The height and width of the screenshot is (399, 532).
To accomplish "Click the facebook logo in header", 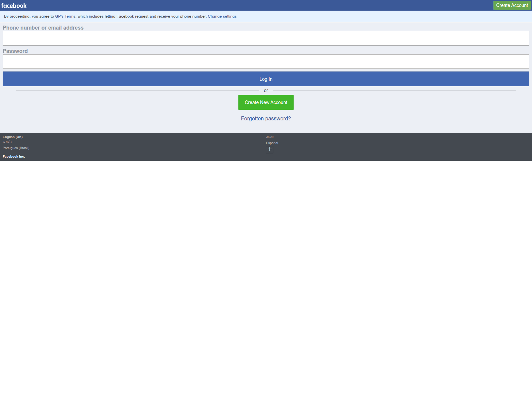I will 14,5.
